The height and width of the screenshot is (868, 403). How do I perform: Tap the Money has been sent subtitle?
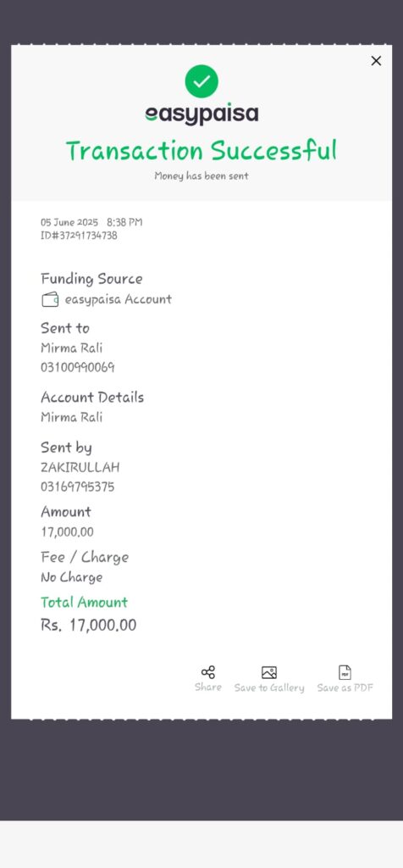tap(201, 176)
